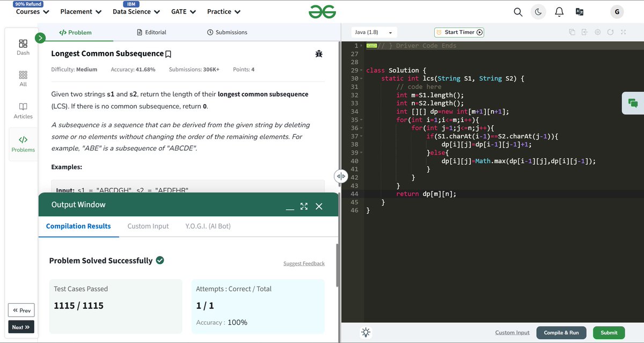Open the Custom Input tab
Image resolution: width=644 pixels, height=343 pixels.
148,226
